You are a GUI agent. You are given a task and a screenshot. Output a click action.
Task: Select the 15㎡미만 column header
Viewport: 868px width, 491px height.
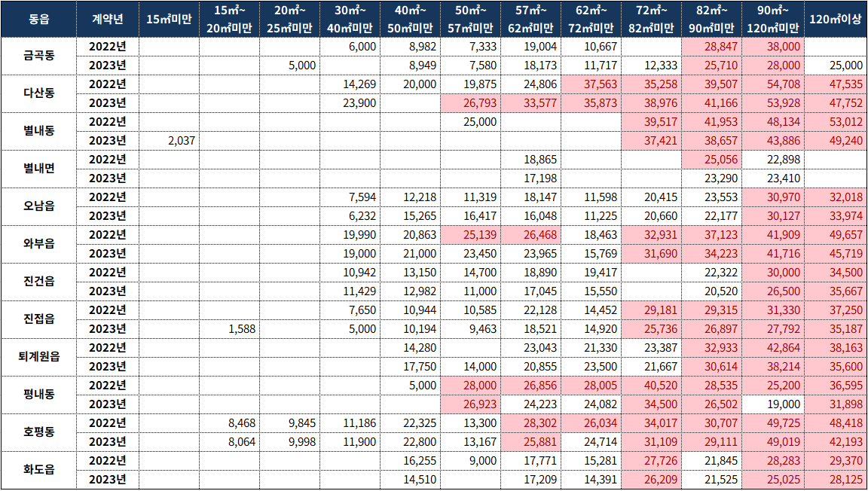(x=169, y=20)
